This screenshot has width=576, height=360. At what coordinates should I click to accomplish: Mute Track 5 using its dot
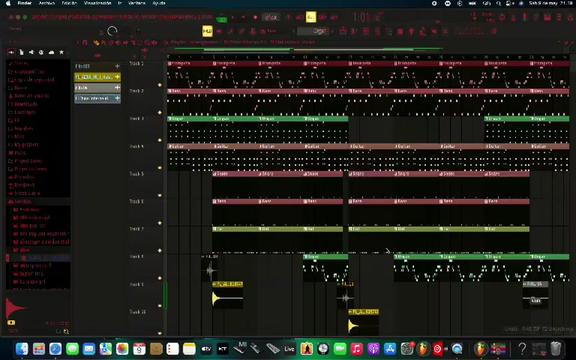tap(160, 195)
